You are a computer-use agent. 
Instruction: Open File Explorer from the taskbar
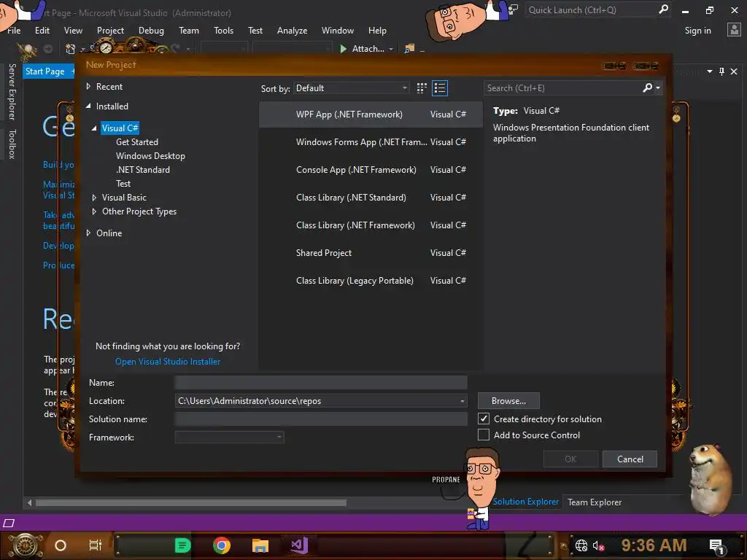260,545
